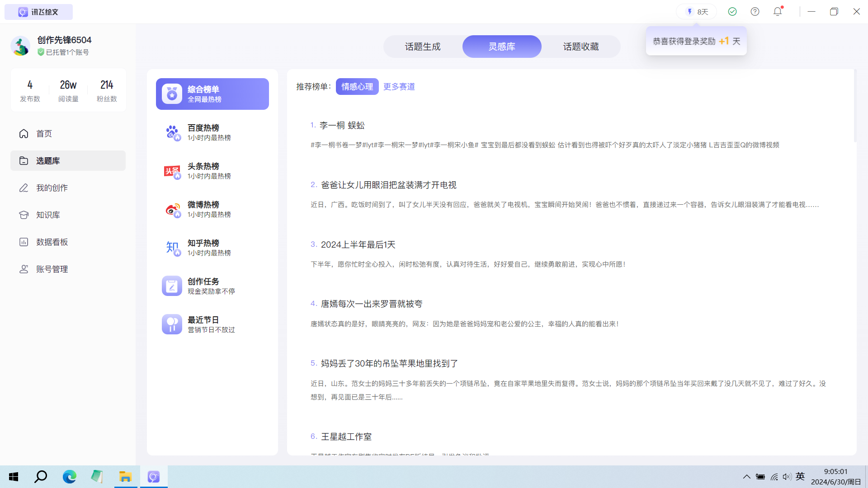Image resolution: width=868 pixels, height=488 pixels.
Task: Go to 数据看板 in sidebar
Action: click(52, 242)
